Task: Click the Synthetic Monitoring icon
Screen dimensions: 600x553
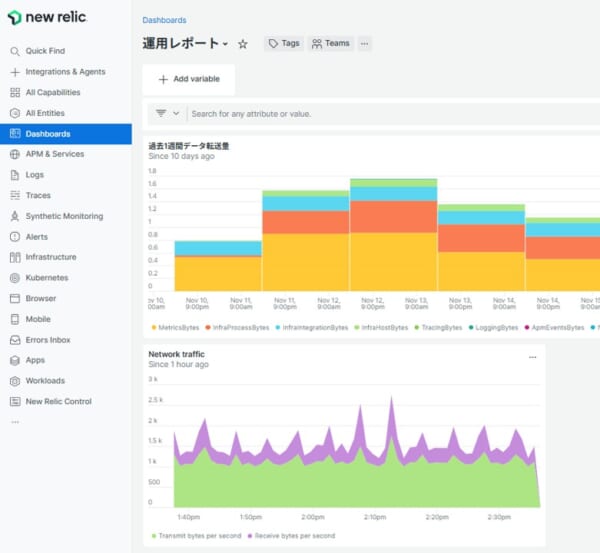Action: pyautogui.click(x=15, y=216)
